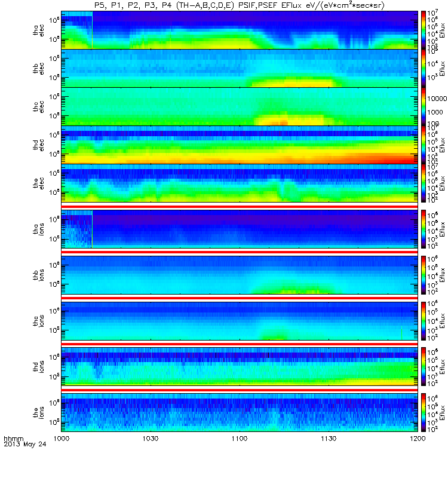The image size is (448, 478).
Task: Click the plot title text at top
Action: point(240,5)
